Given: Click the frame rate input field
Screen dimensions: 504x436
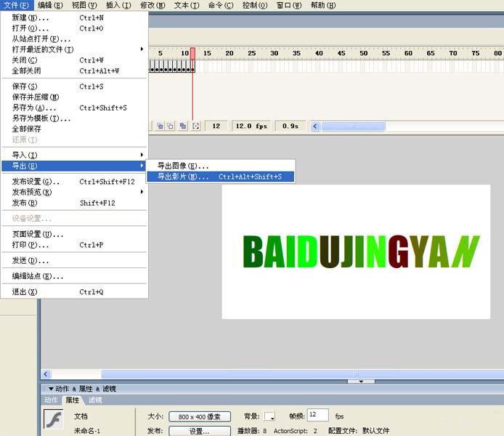Looking at the screenshot, I should click(x=318, y=415).
